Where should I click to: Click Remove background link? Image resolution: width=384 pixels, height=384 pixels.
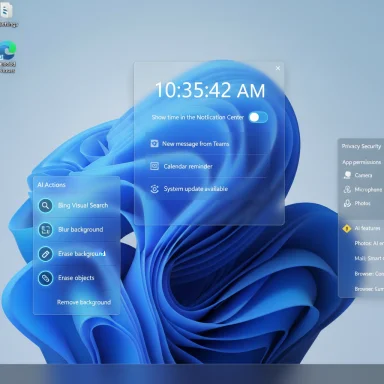[84, 302]
